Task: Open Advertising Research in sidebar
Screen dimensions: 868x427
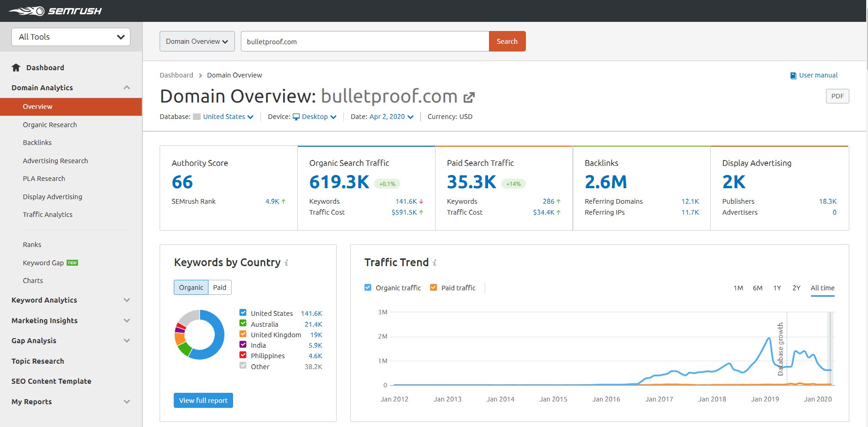Action: pyautogui.click(x=55, y=161)
